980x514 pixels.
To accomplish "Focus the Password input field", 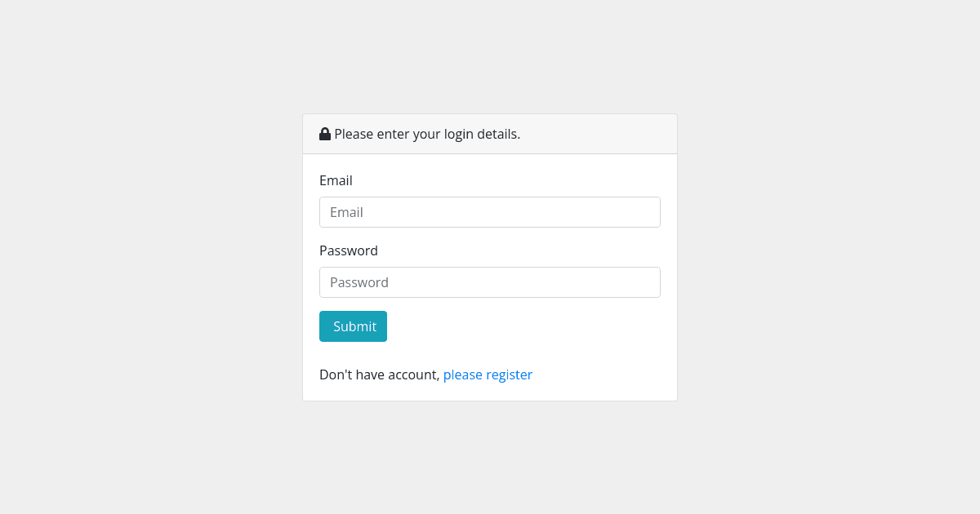I will click(x=490, y=282).
